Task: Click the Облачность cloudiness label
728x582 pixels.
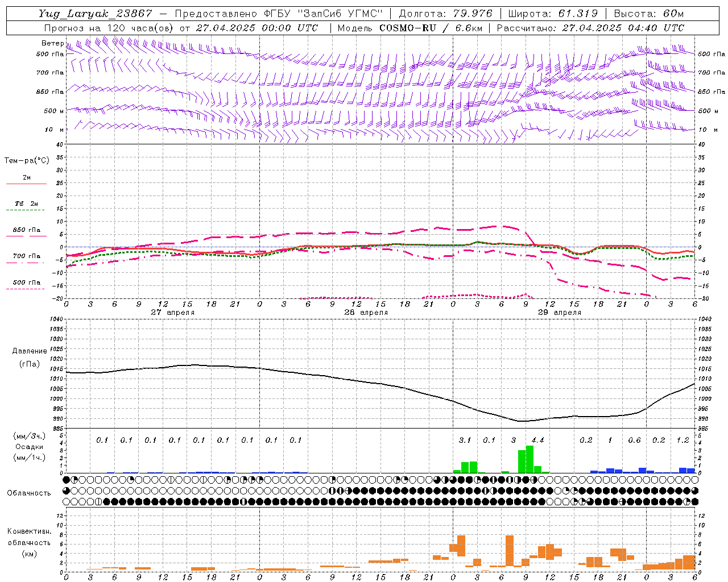Action: tap(29, 493)
